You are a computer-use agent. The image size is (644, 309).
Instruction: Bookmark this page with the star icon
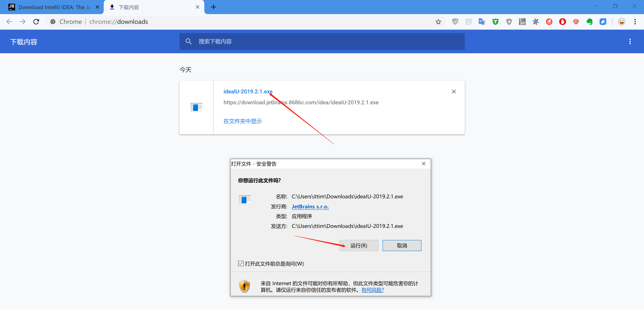click(x=438, y=22)
